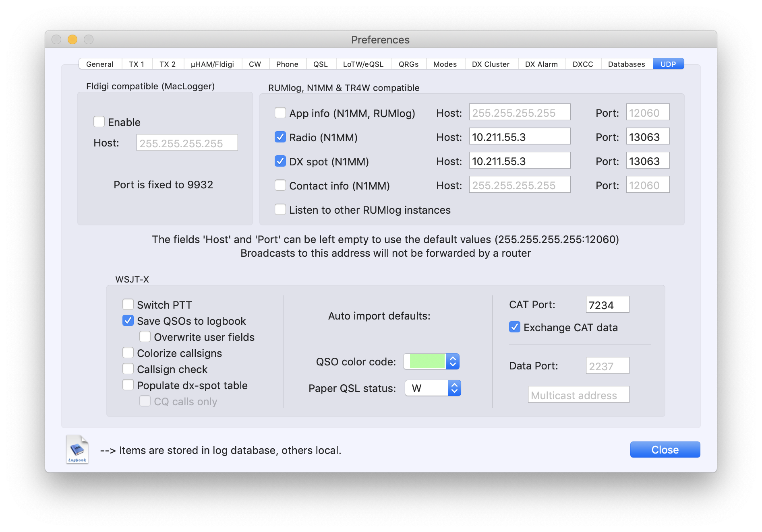The width and height of the screenshot is (762, 532).
Task: Open the QSO color code dropdown
Action: tap(453, 361)
